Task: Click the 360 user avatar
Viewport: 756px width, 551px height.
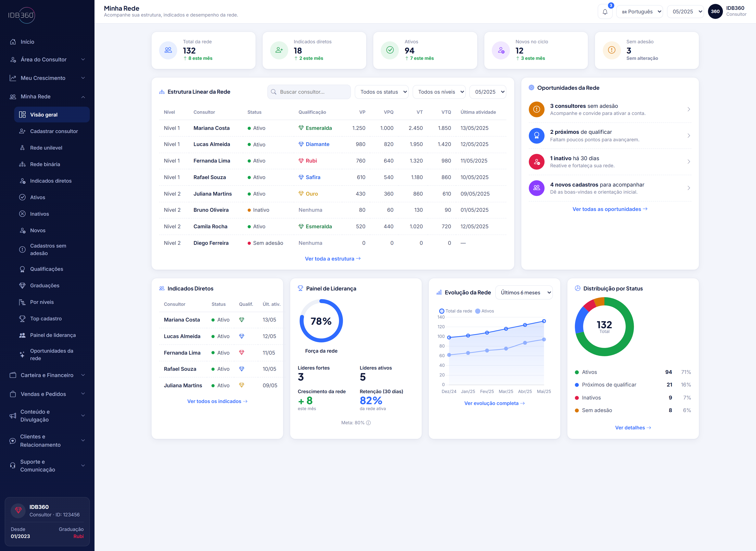Action: coord(715,11)
